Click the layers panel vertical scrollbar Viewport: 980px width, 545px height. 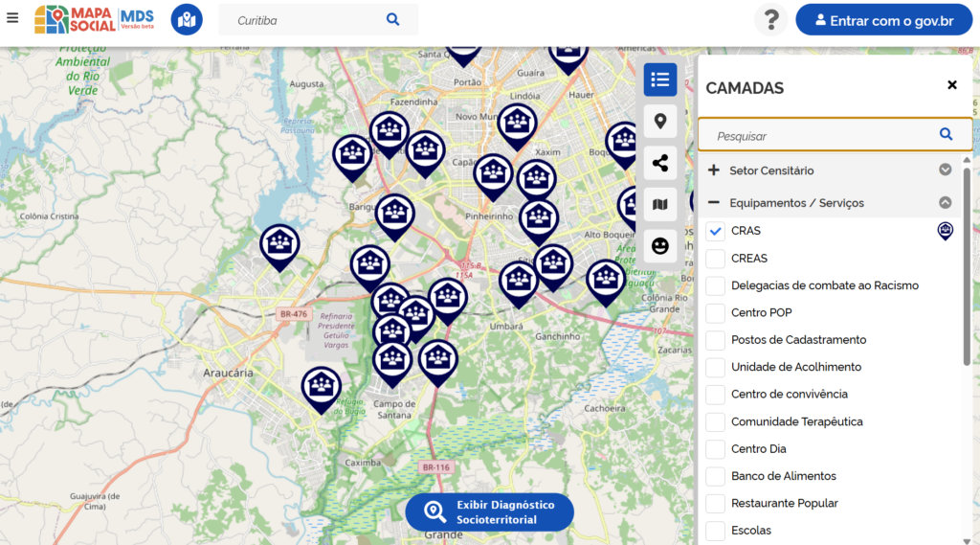(x=967, y=266)
